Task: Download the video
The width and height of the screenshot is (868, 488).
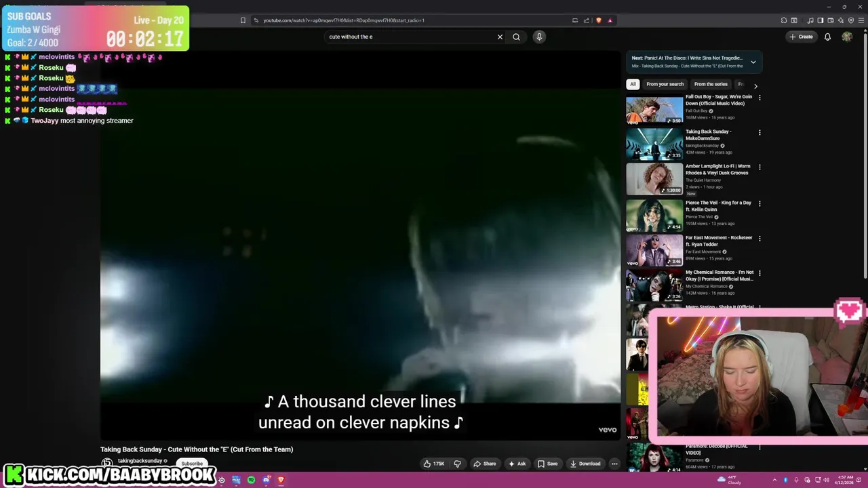Action: 585,464
